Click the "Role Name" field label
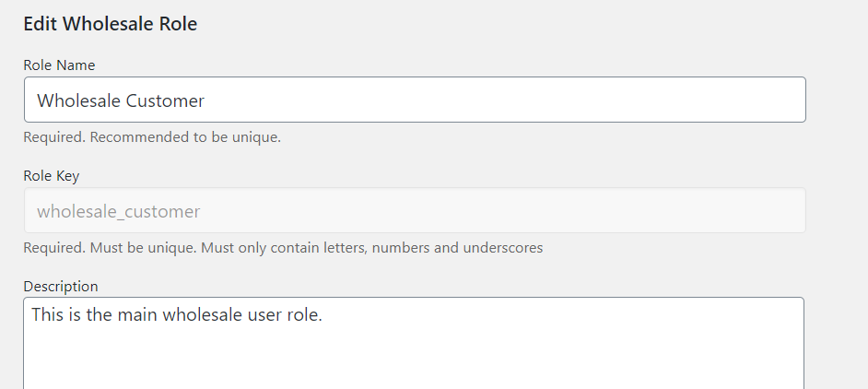868x389 pixels. pos(59,65)
